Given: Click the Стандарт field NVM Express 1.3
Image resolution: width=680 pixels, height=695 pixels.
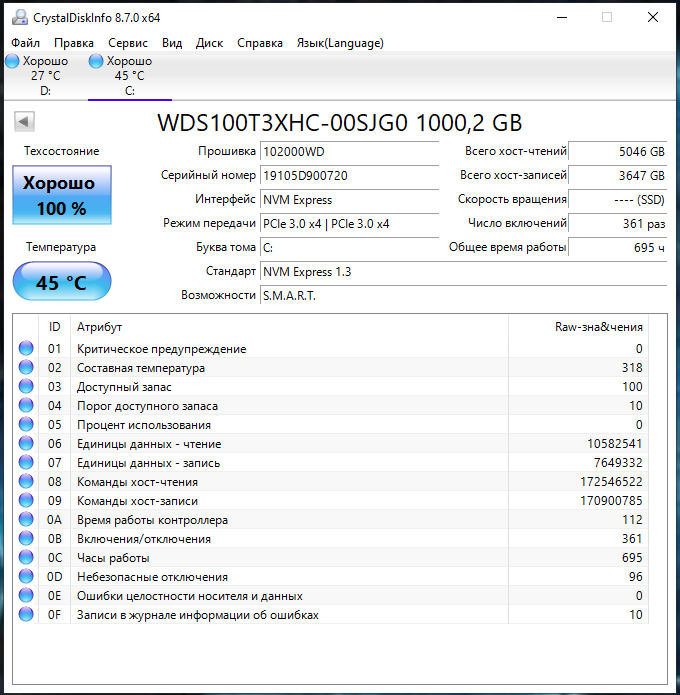Looking at the screenshot, I should (x=463, y=271).
